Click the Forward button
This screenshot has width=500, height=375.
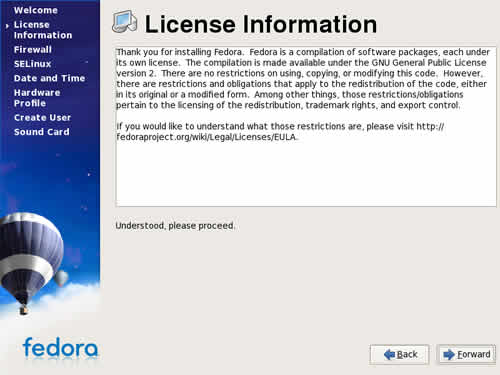466,354
